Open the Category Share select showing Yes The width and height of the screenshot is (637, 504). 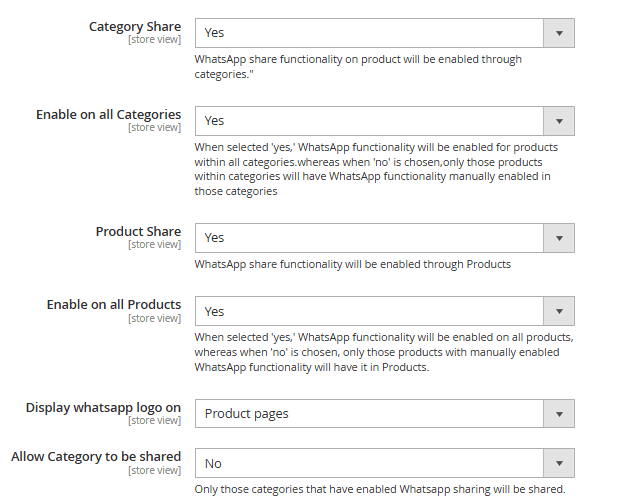coord(369,33)
